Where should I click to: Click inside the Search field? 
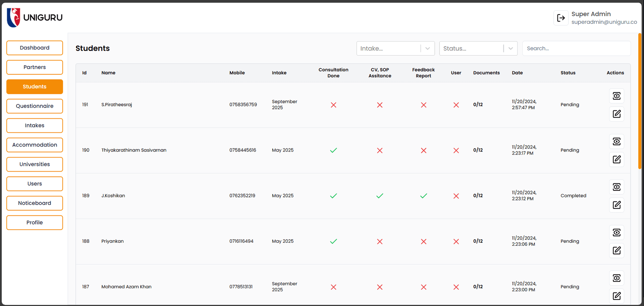[x=576, y=48]
